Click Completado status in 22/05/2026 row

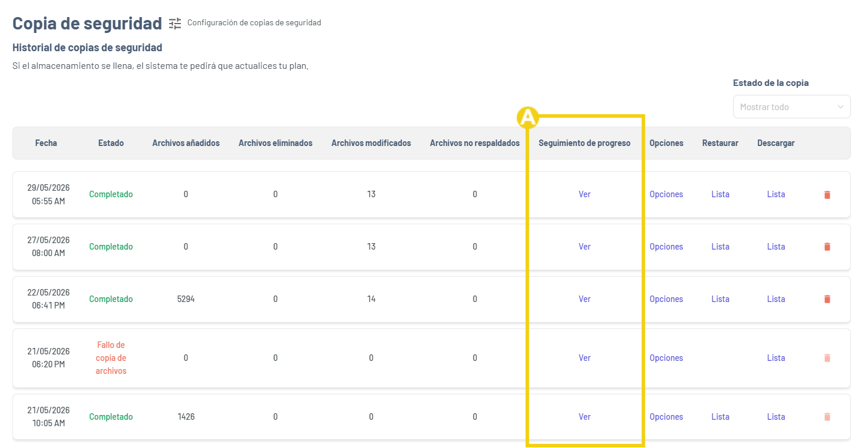[111, 299]
